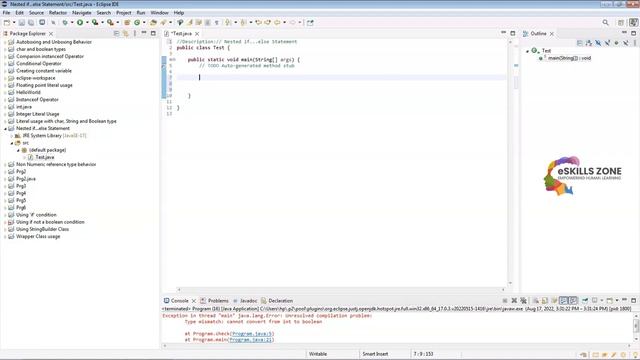Toggle Hide Static Members in Outline
The image size is (640, 360).
click(607, 42)
